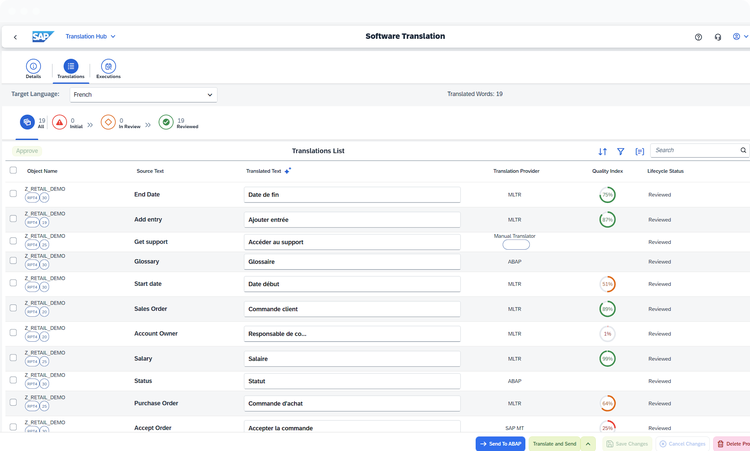Click the 'Responsable de co...' translation field

352,334
